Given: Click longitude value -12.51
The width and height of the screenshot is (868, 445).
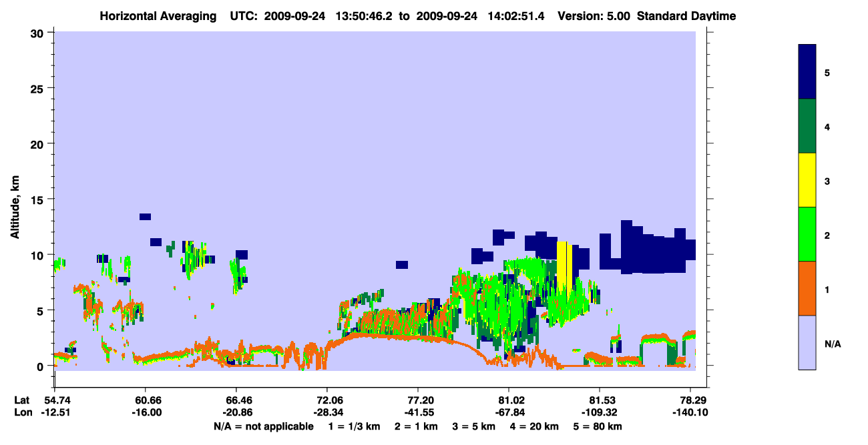Looking at the screenshot, I should (55, 412).
